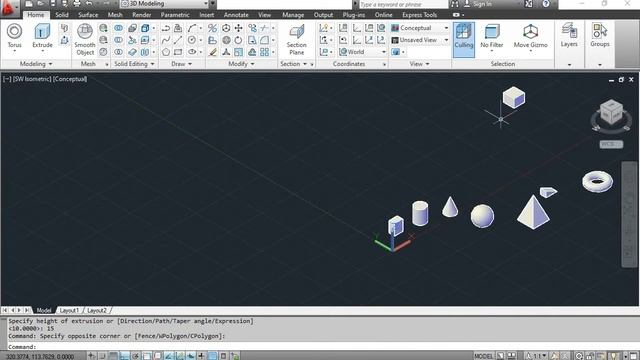640x360 pixels.
Task: Toggle Polar Tracking in the status bar
Action: (136, 356)
